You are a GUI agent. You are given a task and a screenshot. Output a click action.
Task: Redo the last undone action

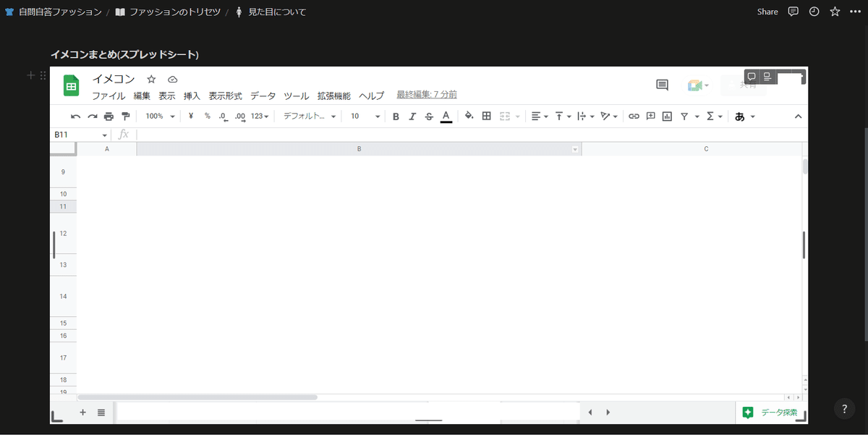[92, 116]
